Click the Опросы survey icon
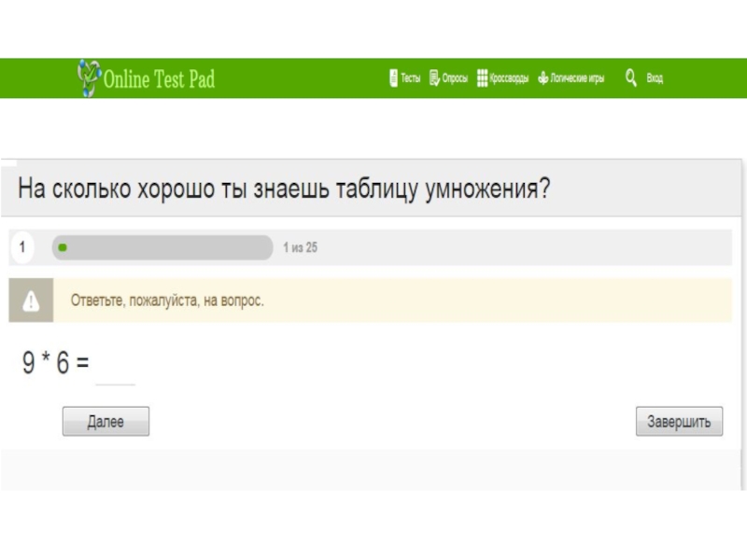The height and width of the screenshot is (560, 747). (434, 78)
